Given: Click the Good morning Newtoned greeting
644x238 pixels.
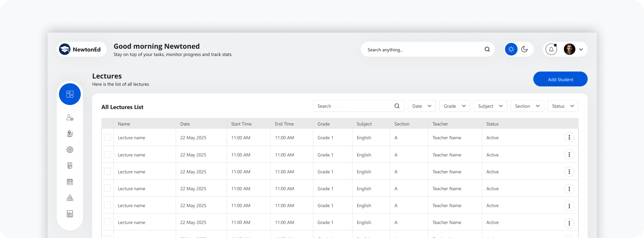Looking at the screenshot, I should click(x=157, y=46).
